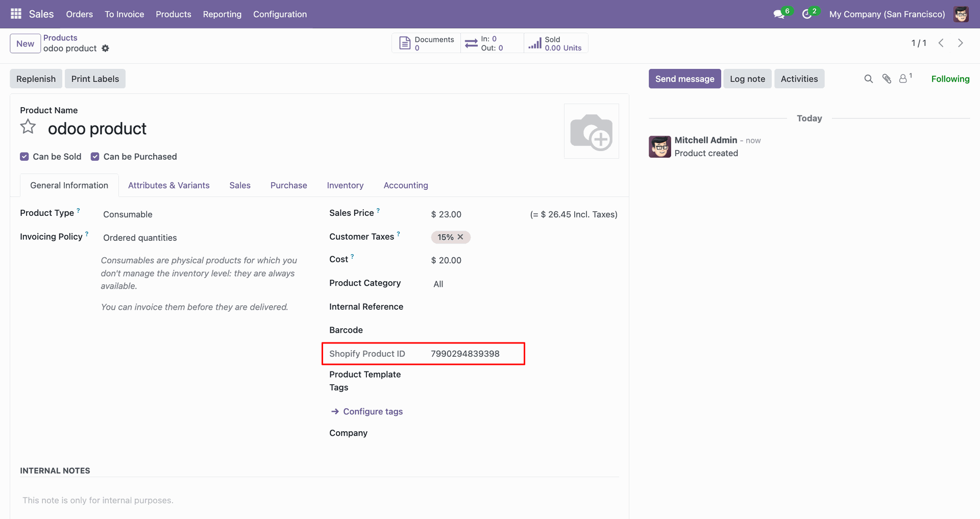Open the To Invoice menu
Image resolution: width=980 pixels, height=519 pixels.
(125, 14)
